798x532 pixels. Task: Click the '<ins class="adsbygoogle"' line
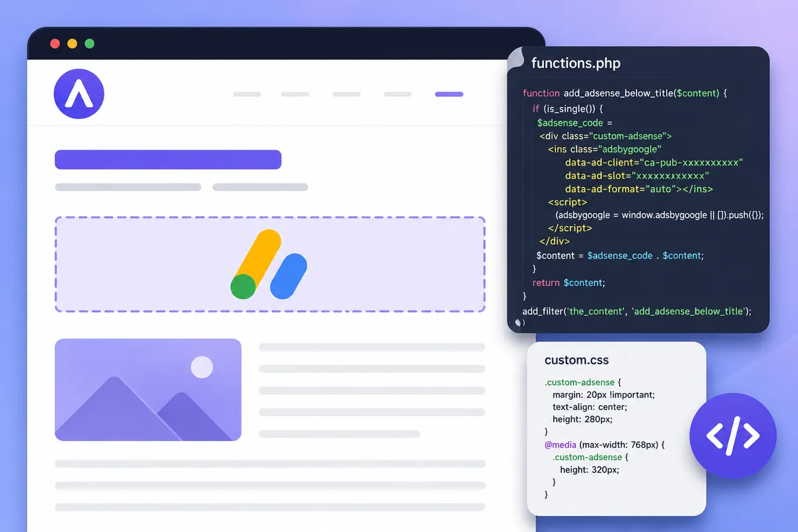604,149
